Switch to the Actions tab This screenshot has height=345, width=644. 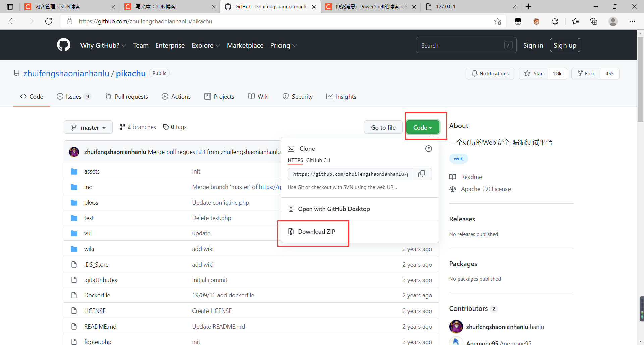(176, 96)
